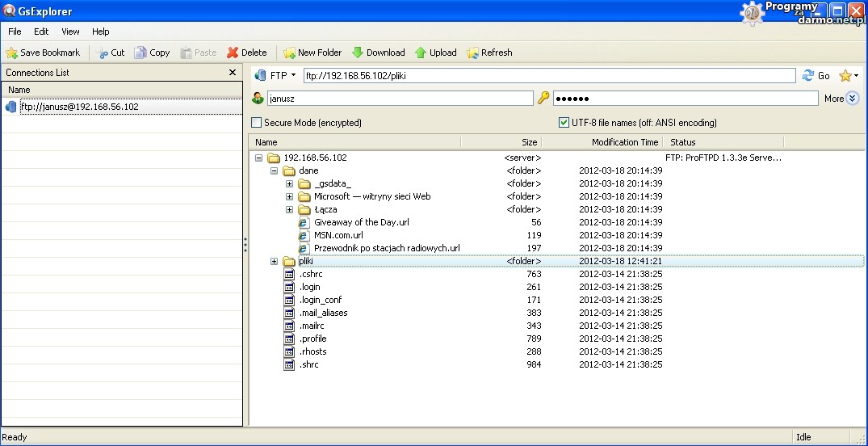Enable Secure Mode (encrypted) checkbox
Screen dimensions: 868x446
(x=257, y=123)
